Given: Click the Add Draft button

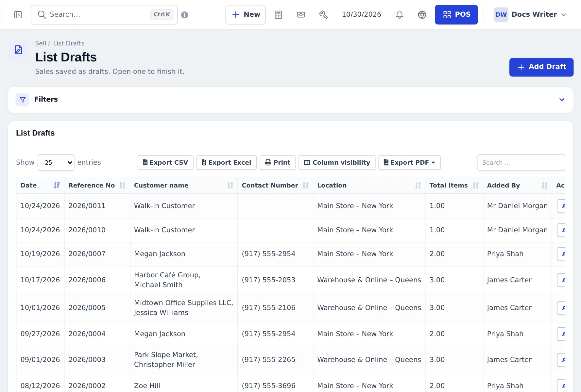Looking at the screenshot, I should click(x=541, y=67).
